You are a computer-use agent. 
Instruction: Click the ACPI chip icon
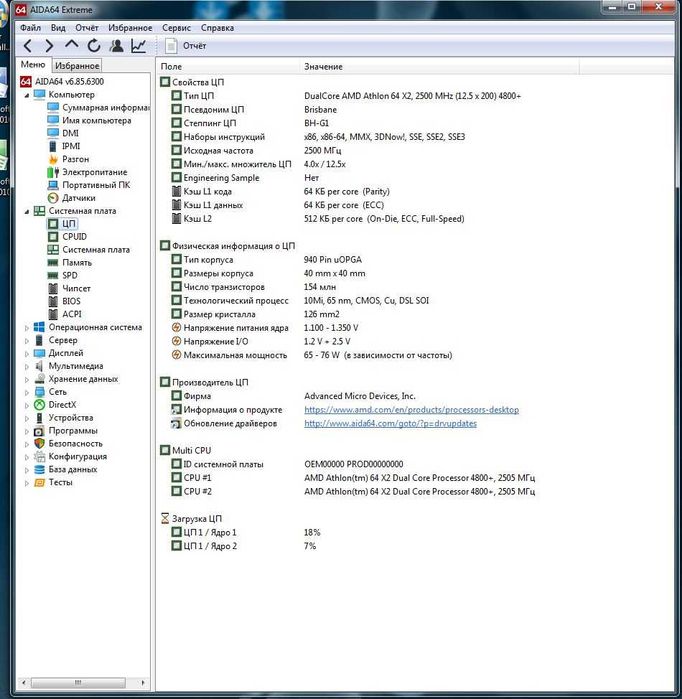[53, 314]
